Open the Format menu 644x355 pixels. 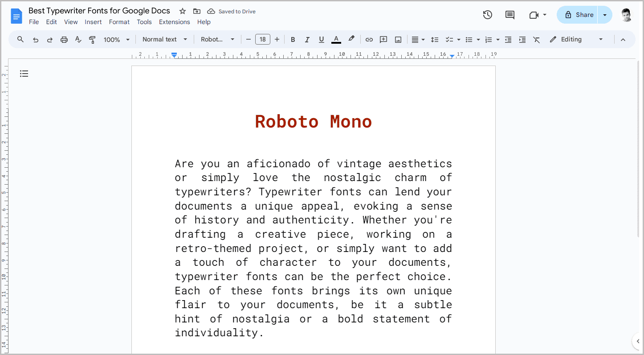tap(119, 22)
